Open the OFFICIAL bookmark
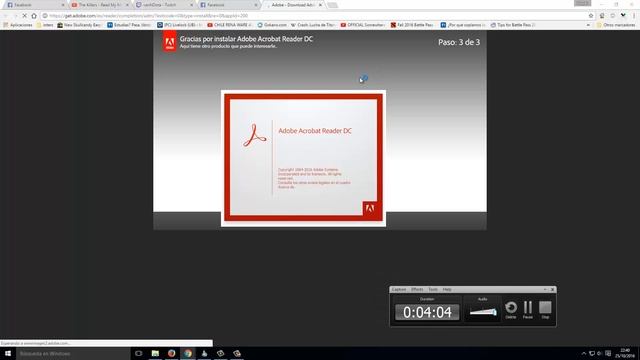Viewport: 640px width, 360px height. tap(363, 25)
